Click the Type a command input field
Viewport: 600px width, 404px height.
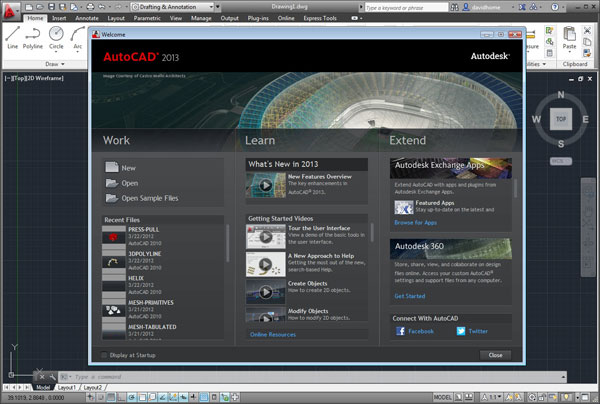tap(314, 377)
